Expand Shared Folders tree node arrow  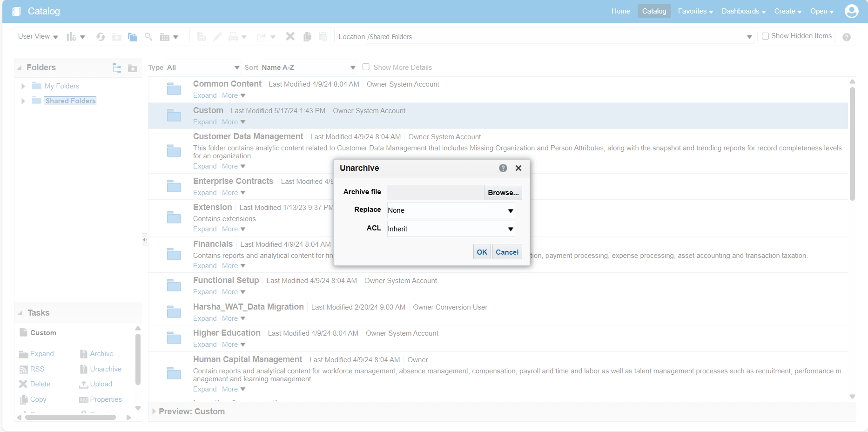23,101
